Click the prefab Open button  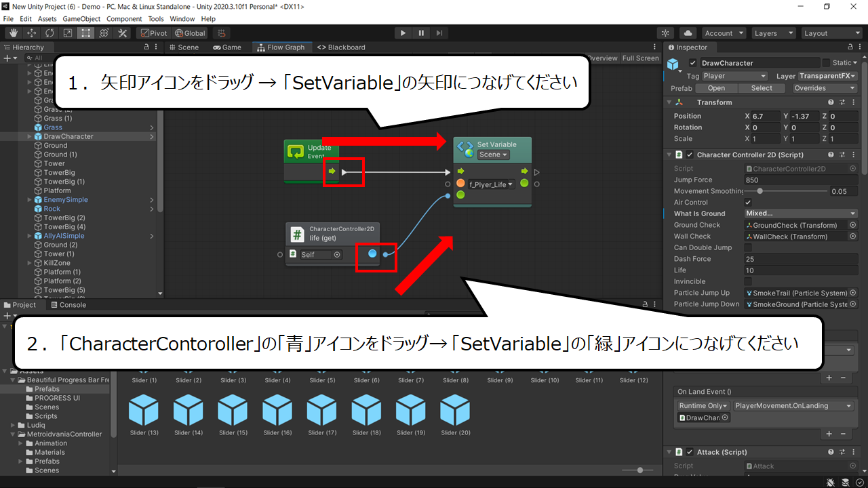coord(716,88)
